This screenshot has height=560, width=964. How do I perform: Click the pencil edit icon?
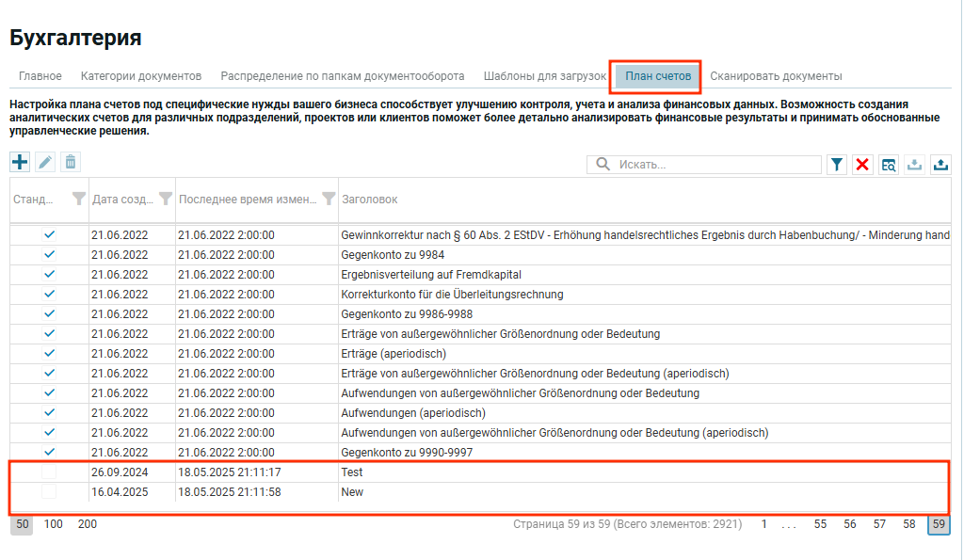[45, 162]
